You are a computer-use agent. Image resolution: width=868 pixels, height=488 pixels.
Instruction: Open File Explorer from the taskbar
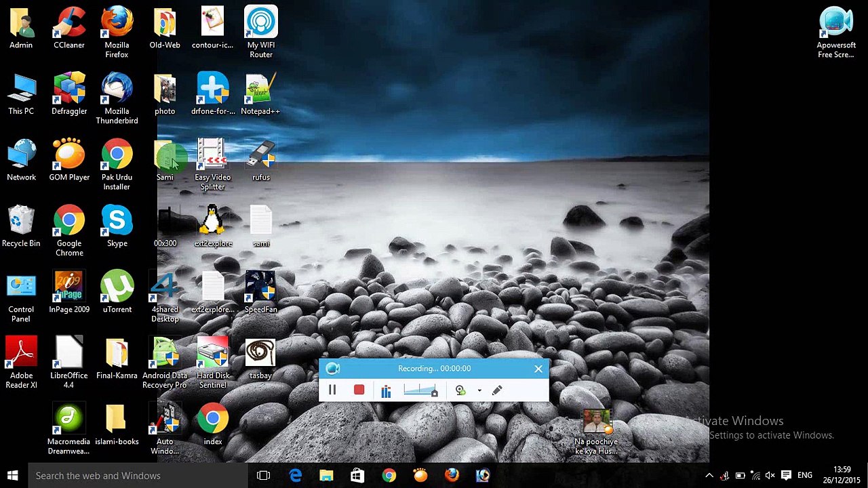point(326,476)
